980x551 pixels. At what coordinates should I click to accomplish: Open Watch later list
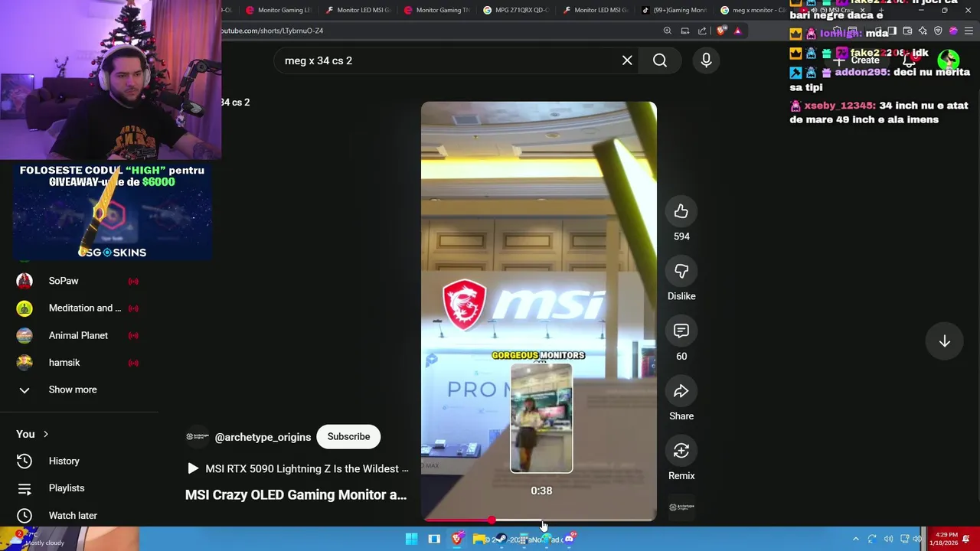(73, 515)
